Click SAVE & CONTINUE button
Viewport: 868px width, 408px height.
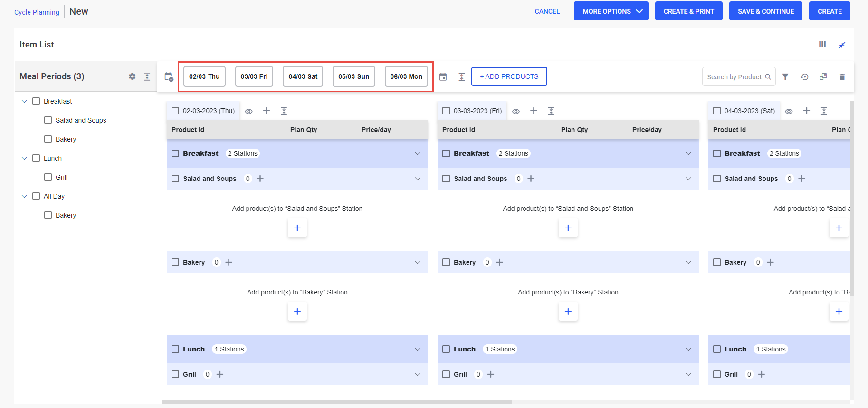tap(766, 11)
